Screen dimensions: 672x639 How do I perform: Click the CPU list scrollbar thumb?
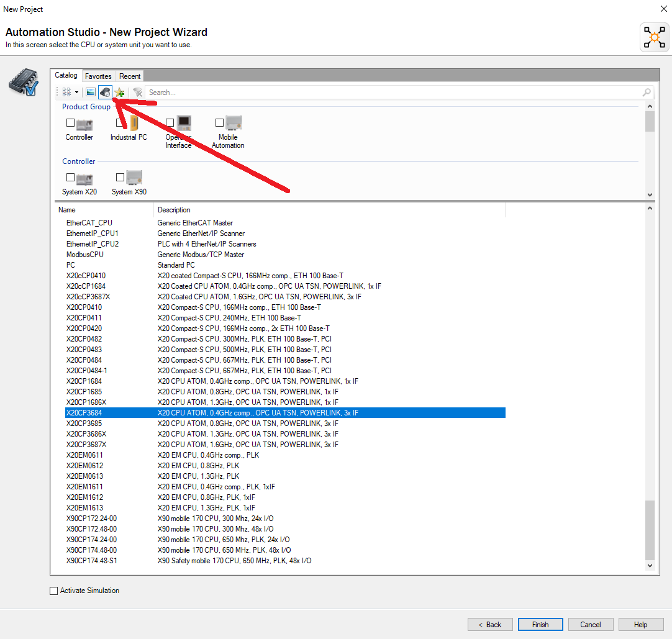650,530
